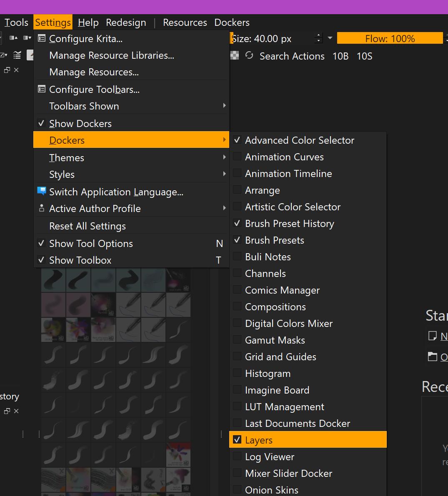448x496 pixels.
Task: Enable the Animation Curves docker
Action: point(308,157)
